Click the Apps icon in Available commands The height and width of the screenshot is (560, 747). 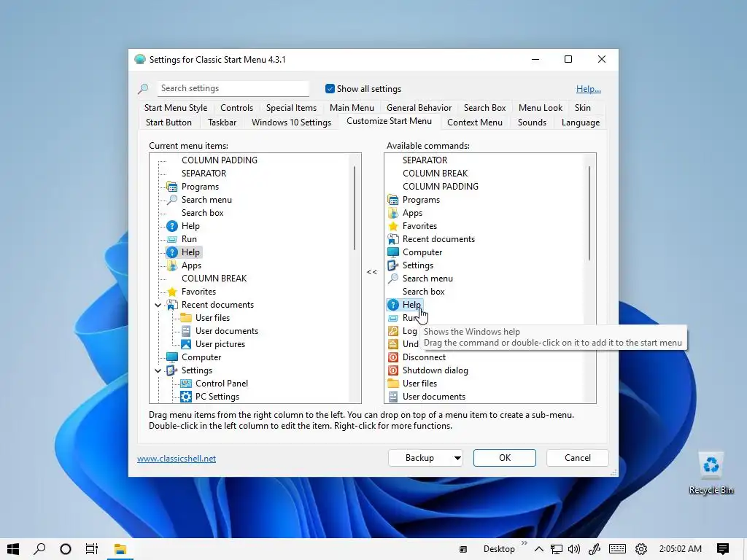click(x=393, y=213)
